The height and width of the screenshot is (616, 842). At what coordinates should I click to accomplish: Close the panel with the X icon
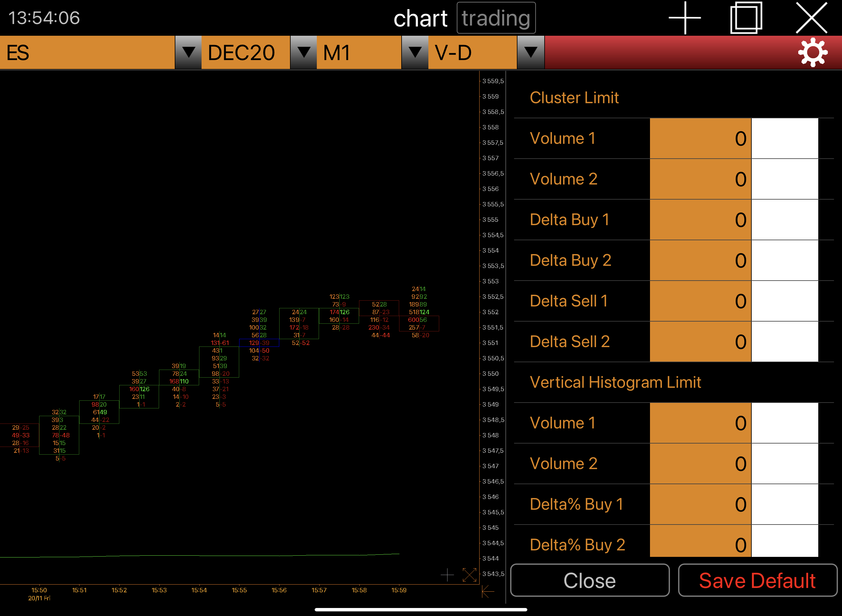pos(812,18)
